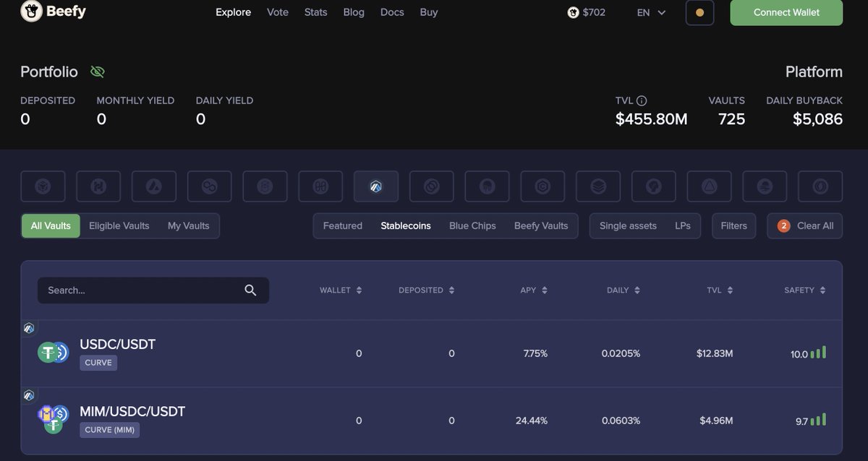Click into the vault Search field
The height and width of the screenshot is (461, 868).
click(153, 290)
